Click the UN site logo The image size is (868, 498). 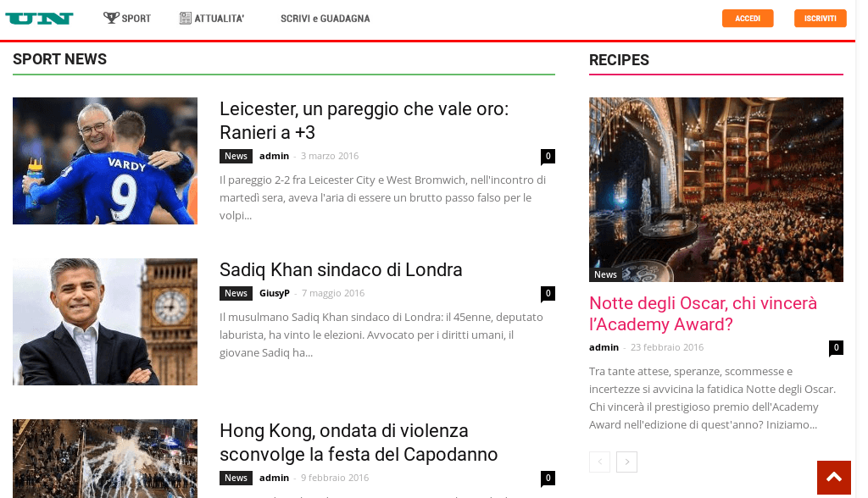pos(39,19)
